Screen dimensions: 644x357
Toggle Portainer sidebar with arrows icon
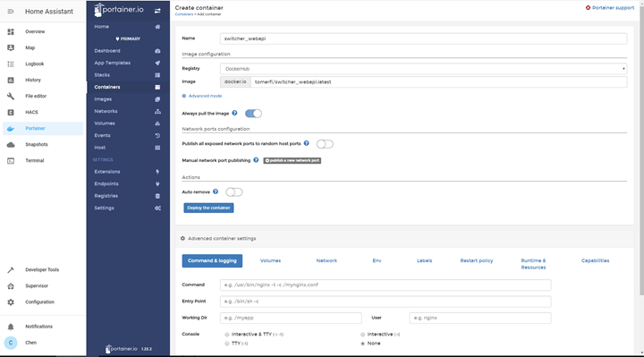157,11
